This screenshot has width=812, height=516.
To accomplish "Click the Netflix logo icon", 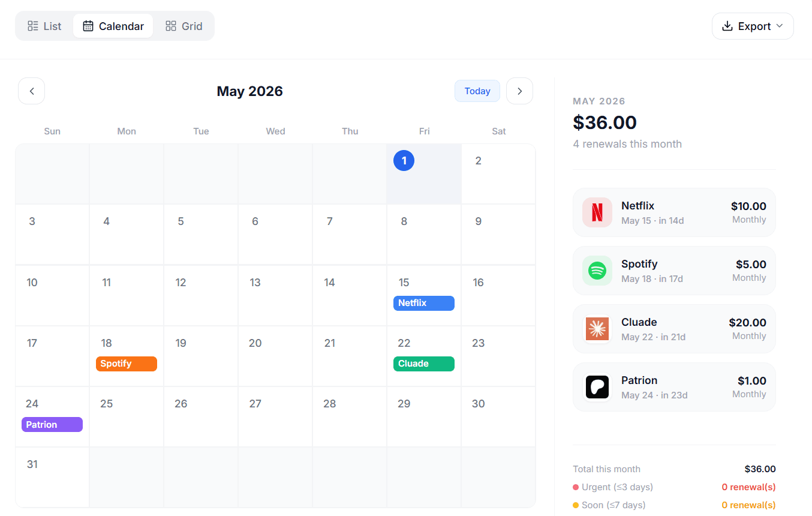I will 597,212.
